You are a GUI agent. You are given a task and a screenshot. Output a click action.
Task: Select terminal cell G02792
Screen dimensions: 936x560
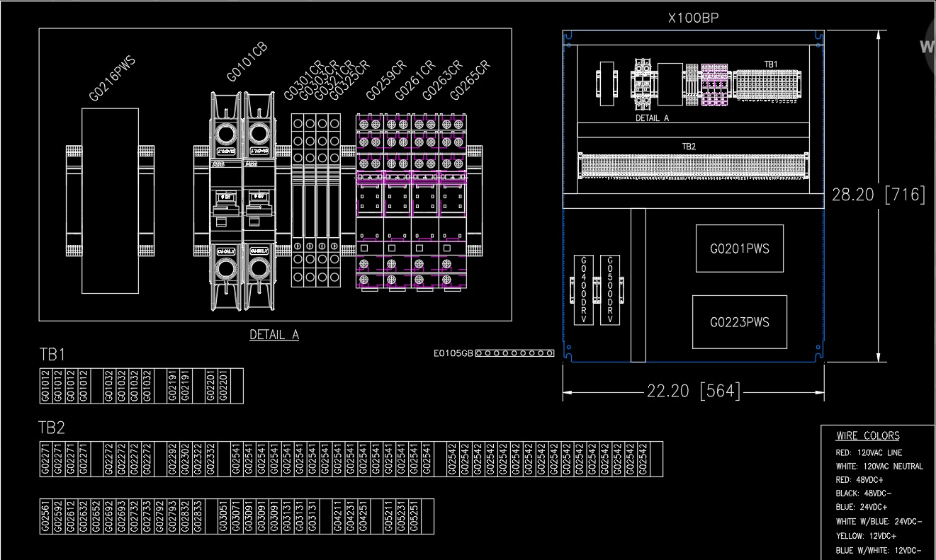[x=160, y=516]
